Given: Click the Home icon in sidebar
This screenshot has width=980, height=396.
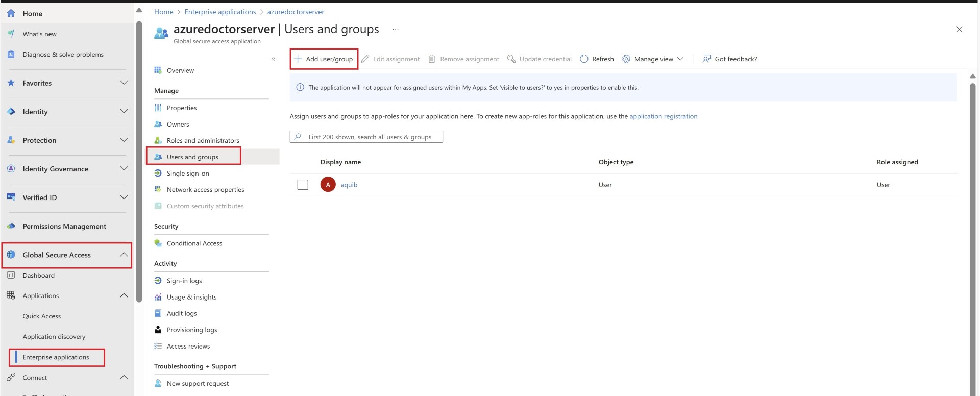Looking at the screenshot, I should tap(11, 13).
